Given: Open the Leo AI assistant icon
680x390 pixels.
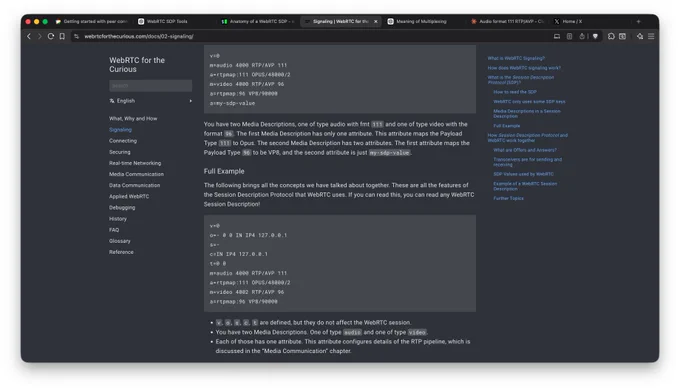Looking at the screenshot, I should click(640, 36).
